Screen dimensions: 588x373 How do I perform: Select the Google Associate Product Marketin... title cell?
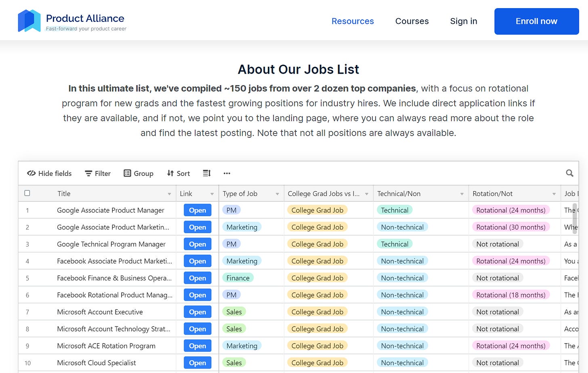pos(113,227)
